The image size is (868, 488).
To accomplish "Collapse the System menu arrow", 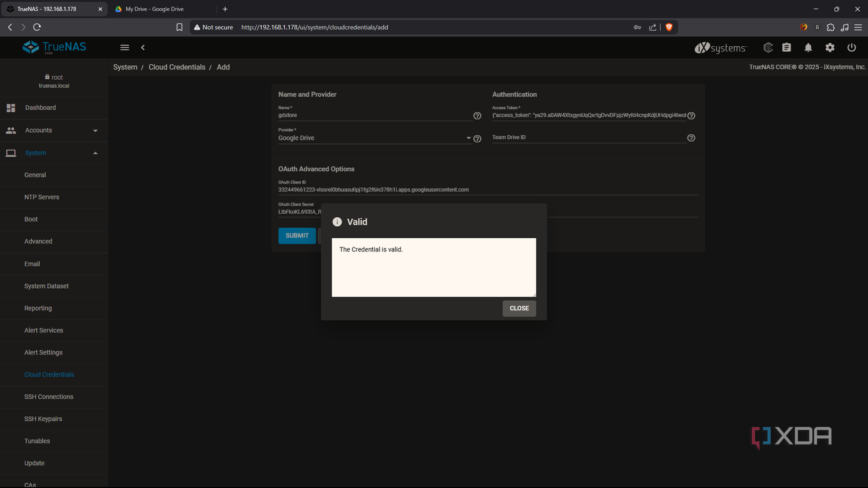I will [x=95, y=153].
